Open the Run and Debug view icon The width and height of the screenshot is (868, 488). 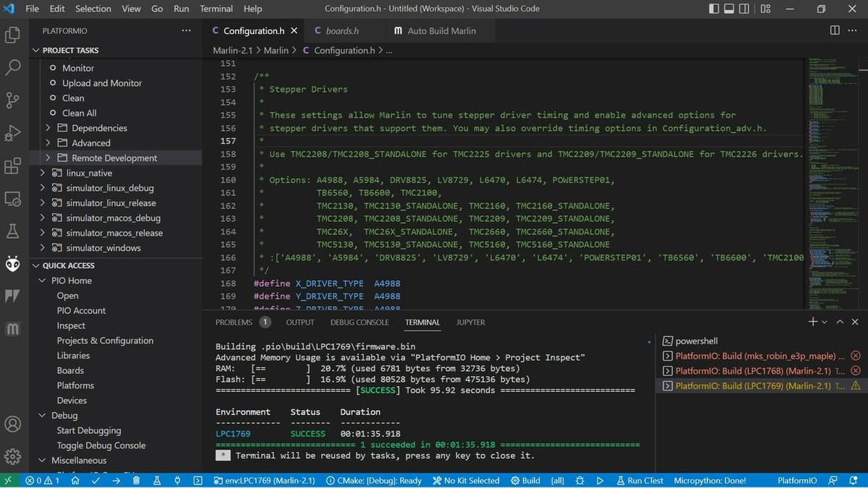coord(12,133)
